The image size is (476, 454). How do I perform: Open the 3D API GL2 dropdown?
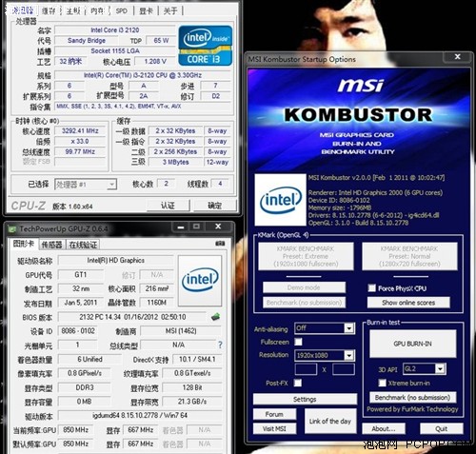click(440, 368)
